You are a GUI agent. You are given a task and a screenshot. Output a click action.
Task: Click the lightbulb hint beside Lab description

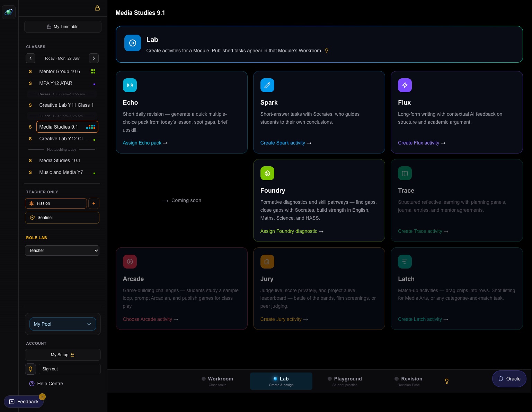click(x=327, y=51)
